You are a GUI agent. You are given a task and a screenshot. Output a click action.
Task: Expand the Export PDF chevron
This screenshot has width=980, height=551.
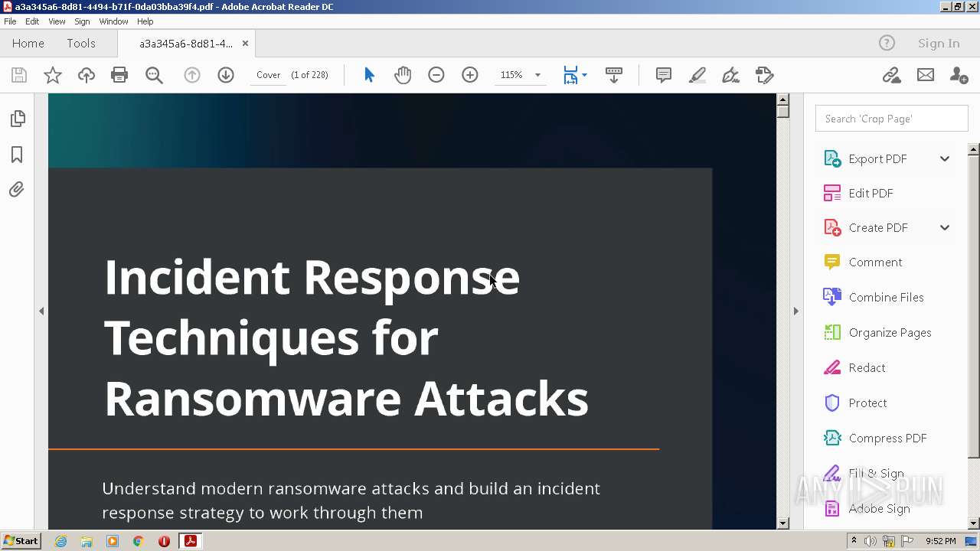pyautogui.click(x=945, y=159)
